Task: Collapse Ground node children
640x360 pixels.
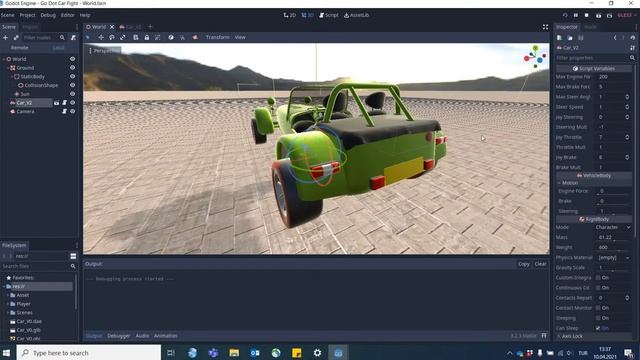Action: [x=8, y=68]
